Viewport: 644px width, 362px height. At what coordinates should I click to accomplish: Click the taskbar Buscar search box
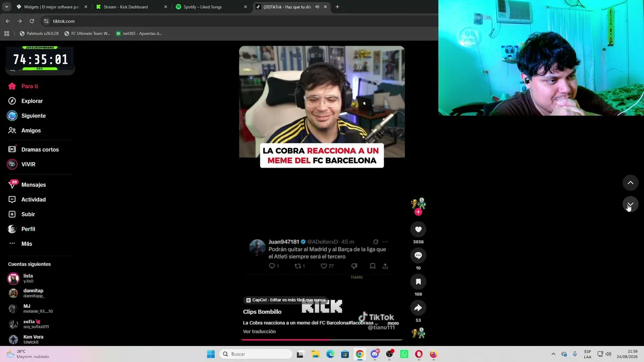click(x=256, y=354)
